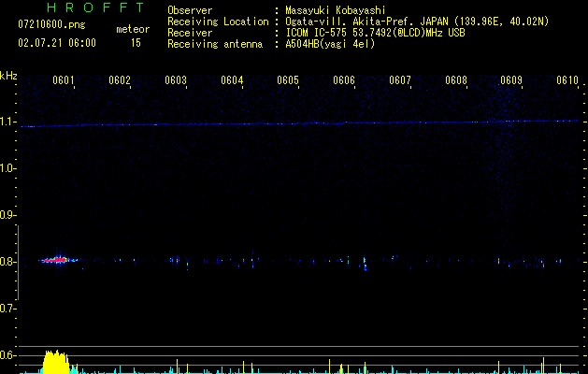Click the HROFFT title text

[x=96, y=7]
